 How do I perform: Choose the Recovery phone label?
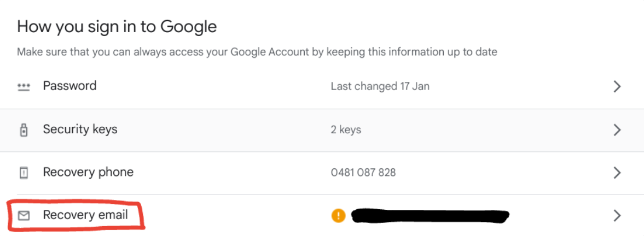tap(88, 173)
